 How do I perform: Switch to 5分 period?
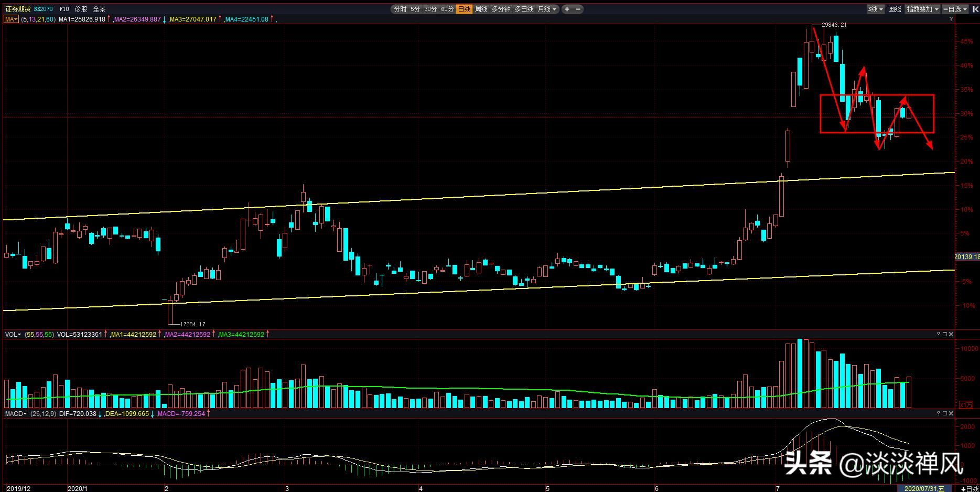pos(415,9)
